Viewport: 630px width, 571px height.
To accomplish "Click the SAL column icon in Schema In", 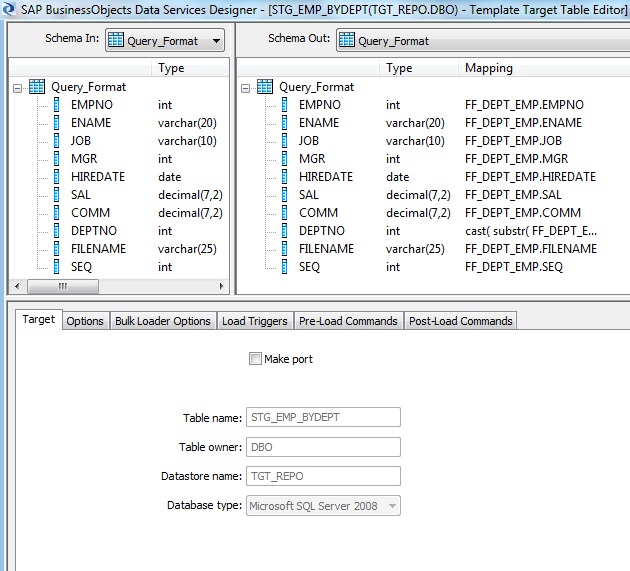I will [x=57, y=194].
